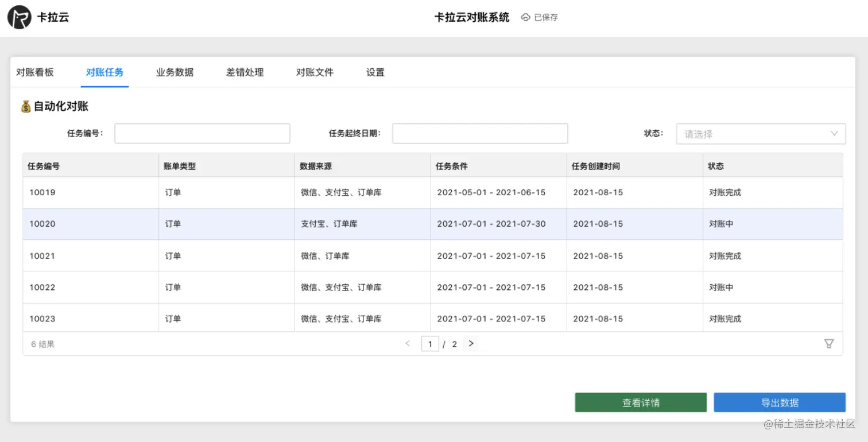Click the 已保存 cloud save icon
This screenshot has width=868, height=442.
tap(526, 17)
